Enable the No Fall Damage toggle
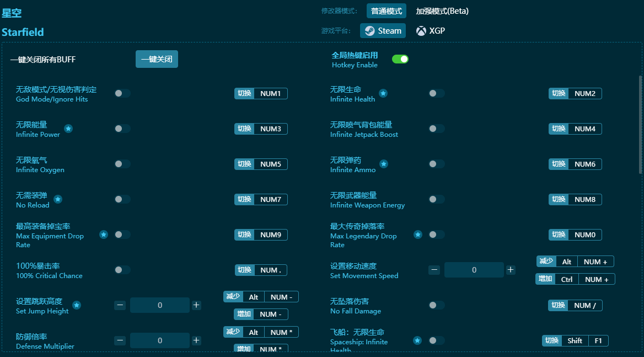The width and height of the screenshot is (644, 357). pyautogui.click(x=436, y=305)
